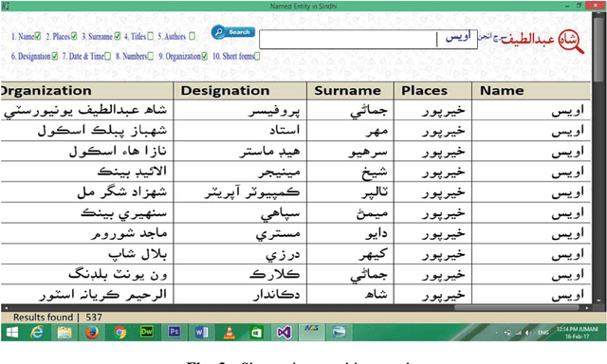Open Firefox from the taskbar

click(92, 333)
